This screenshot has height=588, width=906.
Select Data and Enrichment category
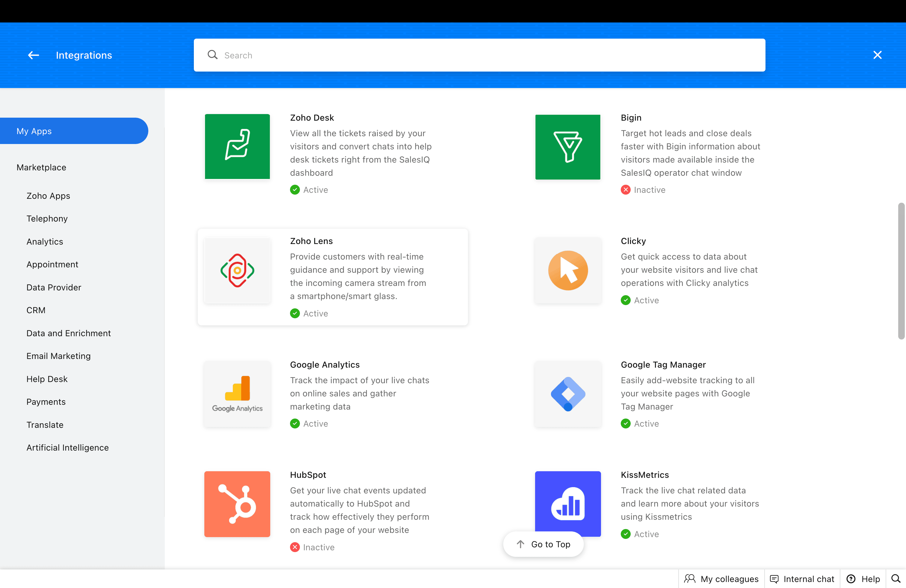(x=69, y=333)
